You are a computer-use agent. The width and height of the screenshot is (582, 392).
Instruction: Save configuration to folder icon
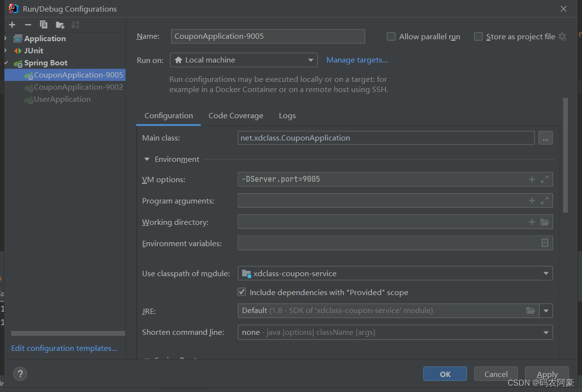click(x=60, y=25)
